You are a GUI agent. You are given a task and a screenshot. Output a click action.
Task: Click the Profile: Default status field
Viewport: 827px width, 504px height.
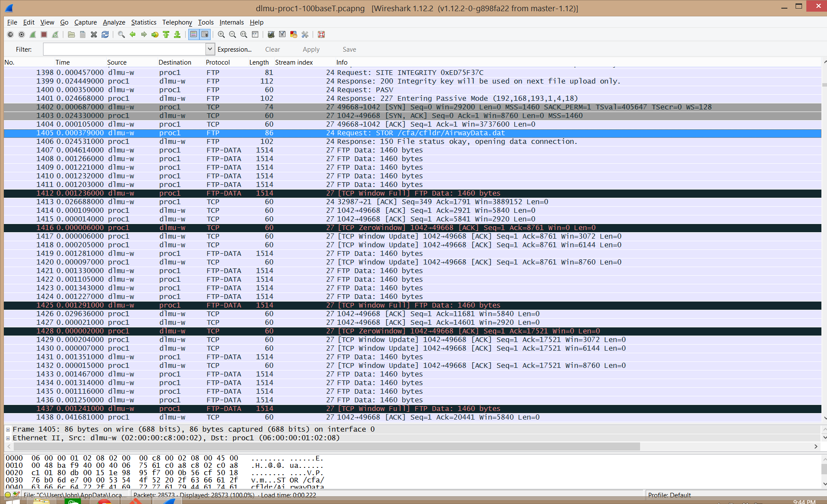coord(669,495)
